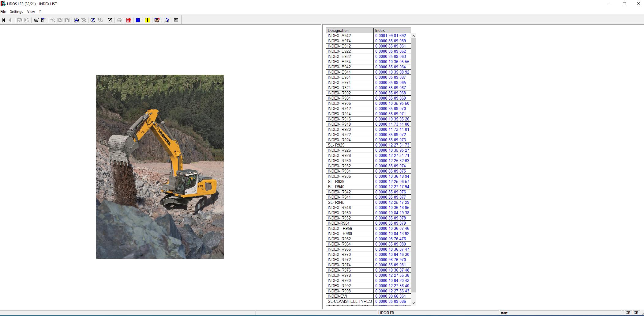Open the yellow information icon
The width and height of the screenshot is (644, 316).
(148, 20)
